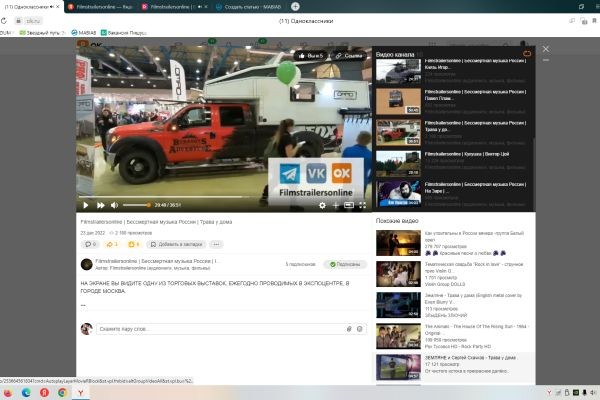
Task: Open Звездный путь bookmark
Action: (x=42, y=33)
